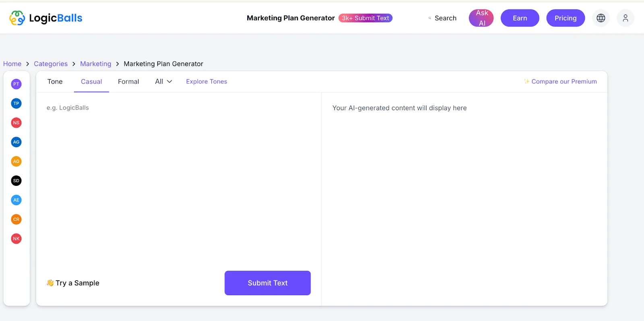Focus the e.g. LogicBalls text input area
Image resolution: width=644 pixels, height=321 pixels.
click(x=179, y=181)
